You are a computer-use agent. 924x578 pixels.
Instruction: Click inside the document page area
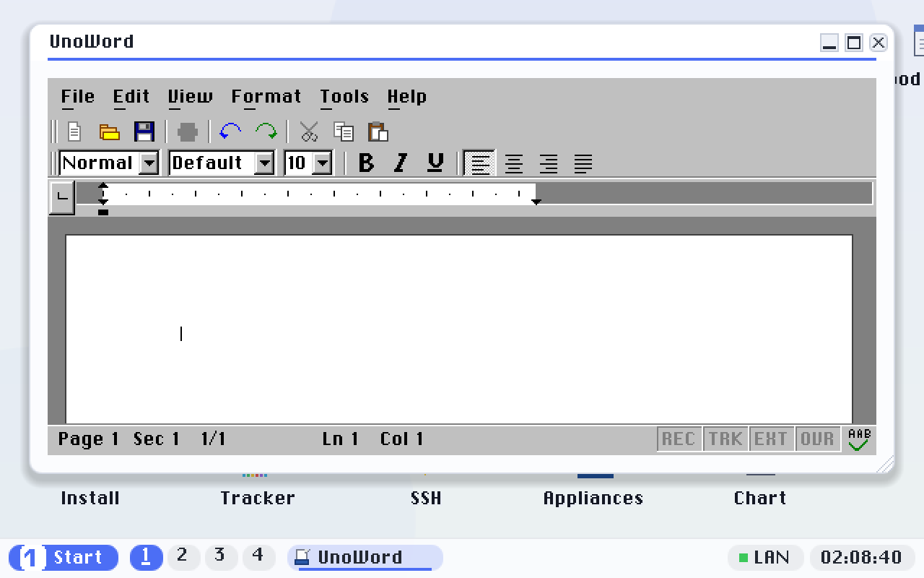pyautogui.click(x=459, y=329)
